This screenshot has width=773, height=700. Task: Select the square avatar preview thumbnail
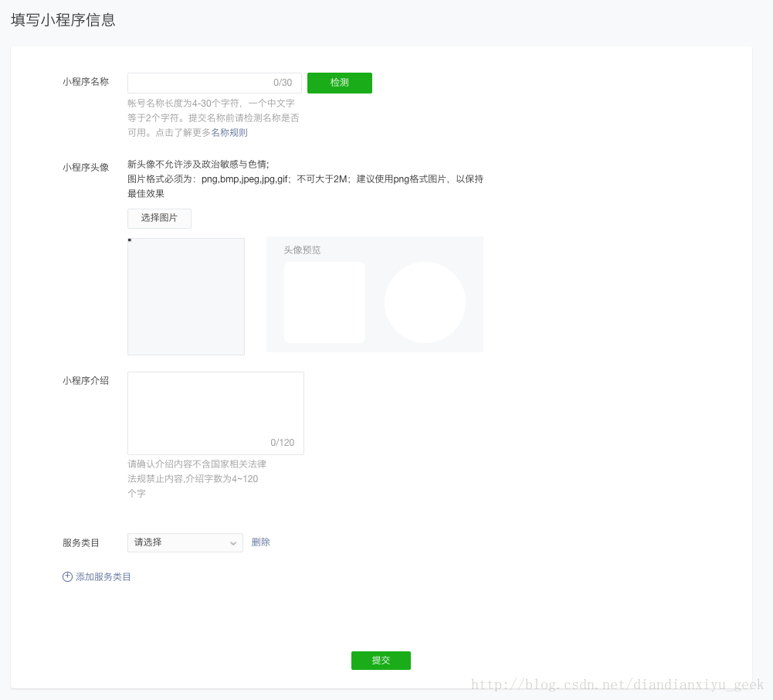324,302
